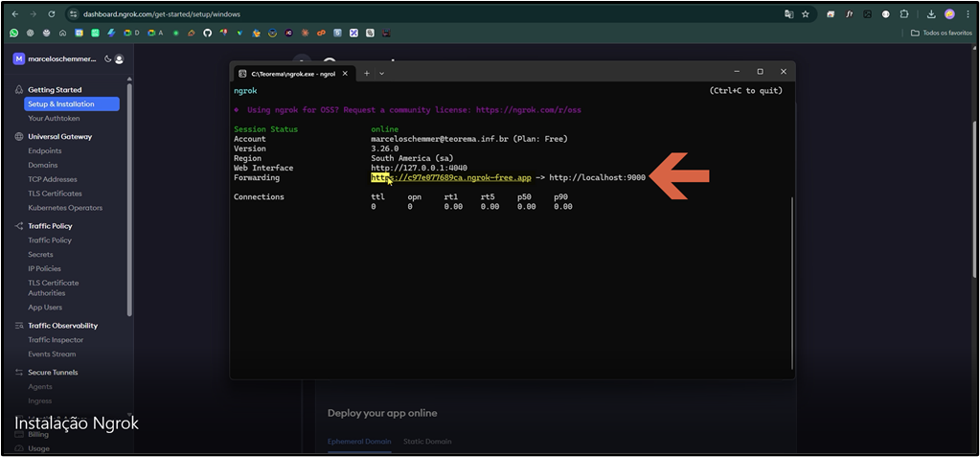Click the Secure Tunnels arrows icon

tap(19, 372)
